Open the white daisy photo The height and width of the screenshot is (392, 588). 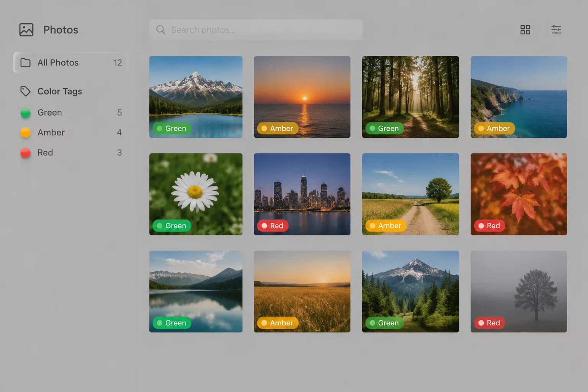click(x=196, y=194)
